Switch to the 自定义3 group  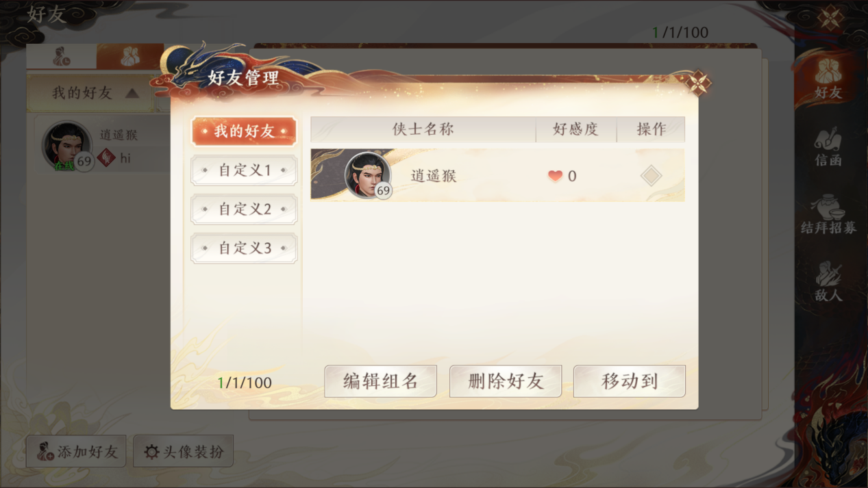[244, 248]
